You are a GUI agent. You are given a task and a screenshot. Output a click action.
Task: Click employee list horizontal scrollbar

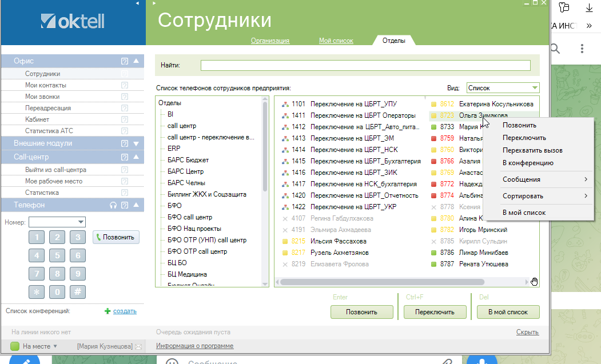coord(382,282)
